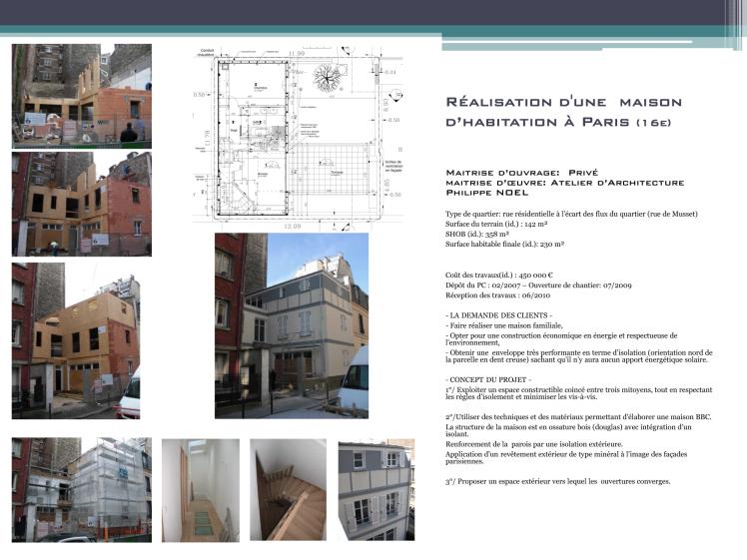Click 'Surface du terrain (id.) : 142 m²'
Image resolution: width=747 pixels, height=560 pixels.
tap(496, 224)
